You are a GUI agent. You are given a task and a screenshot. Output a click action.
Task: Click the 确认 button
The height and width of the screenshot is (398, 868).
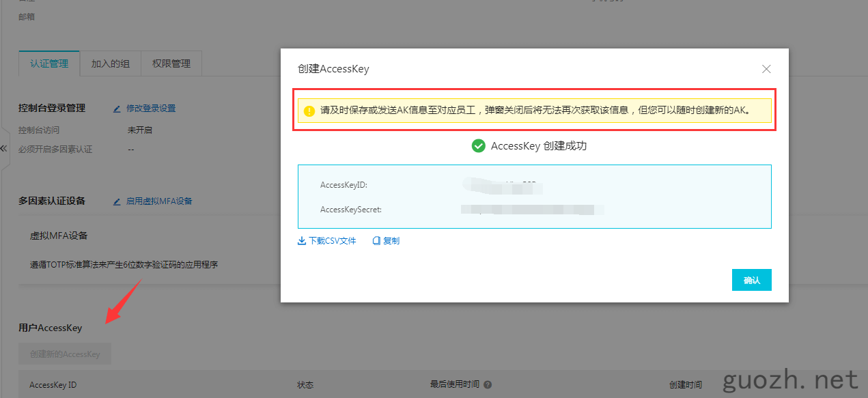pyautogui.click(x=752, y=280)
